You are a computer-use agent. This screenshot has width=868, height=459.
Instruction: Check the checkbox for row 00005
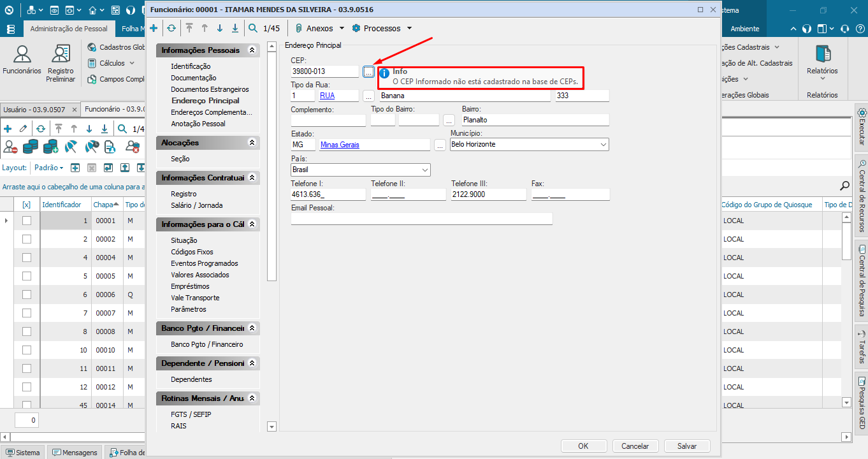[27, 276]
